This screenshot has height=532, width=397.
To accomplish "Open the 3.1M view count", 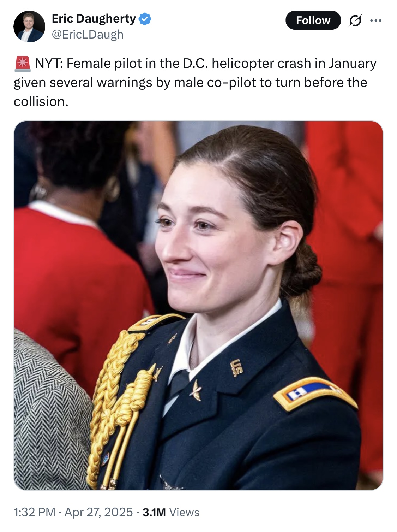I will point(154,512).
